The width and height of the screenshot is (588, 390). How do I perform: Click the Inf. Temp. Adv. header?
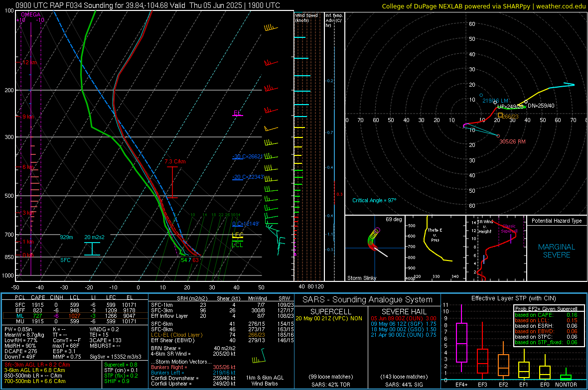click(334, 20)
